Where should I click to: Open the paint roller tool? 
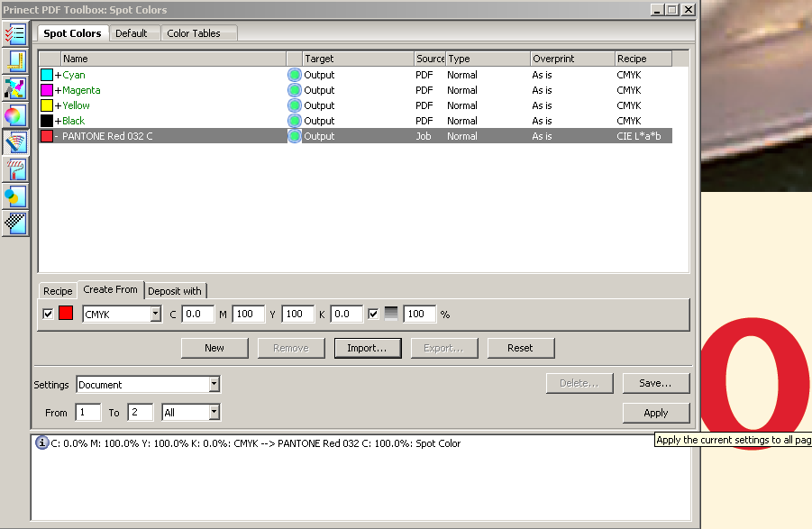point(15,169)
